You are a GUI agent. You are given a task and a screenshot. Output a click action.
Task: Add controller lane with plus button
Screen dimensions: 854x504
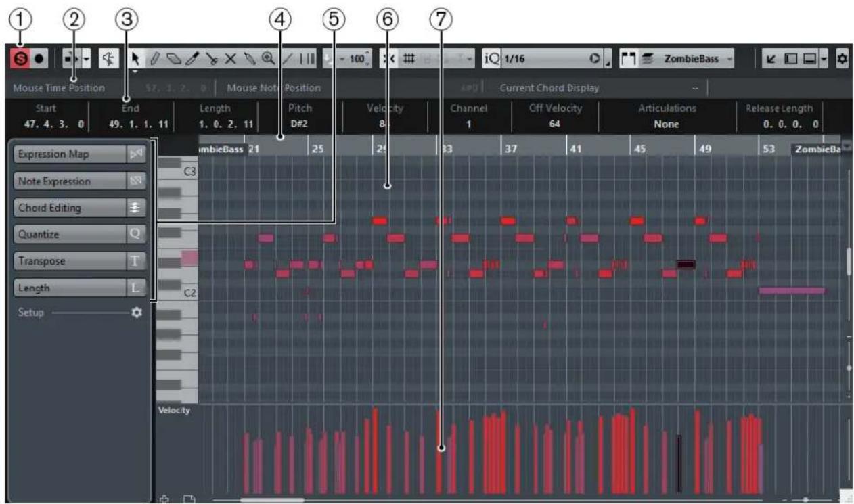(x=164, y=499)
